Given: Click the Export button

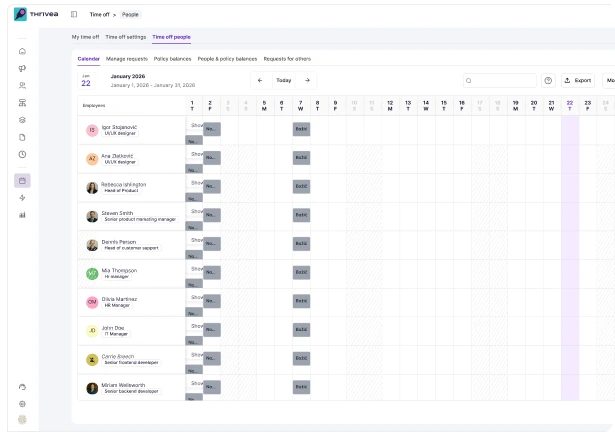Looking at the screenshot, I should [x=578, y=80].
